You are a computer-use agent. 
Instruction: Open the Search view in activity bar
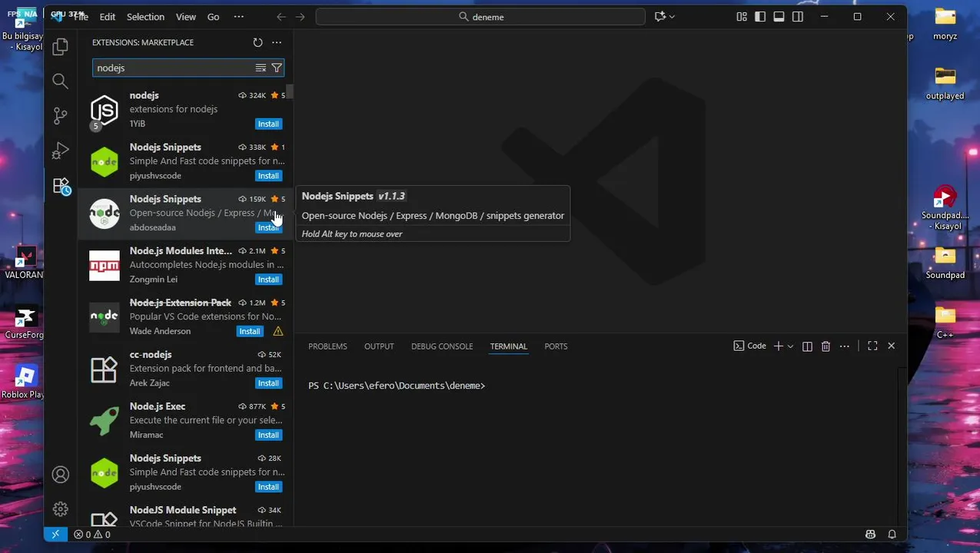[60, 81]
